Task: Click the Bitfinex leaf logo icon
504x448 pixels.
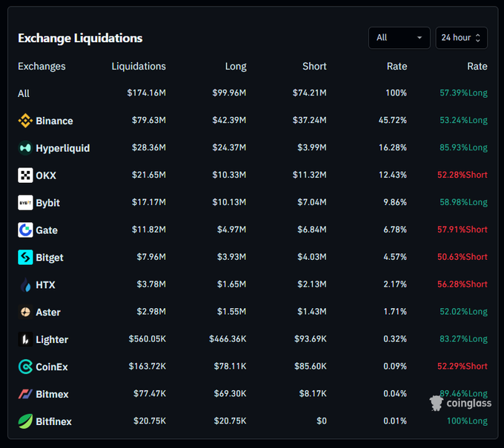Action: (x=25, y=421)
